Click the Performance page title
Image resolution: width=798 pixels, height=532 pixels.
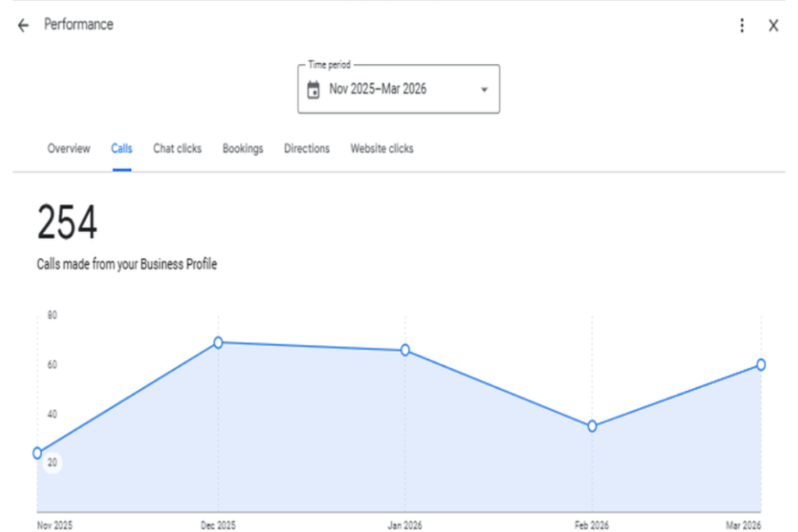(79, 24)
